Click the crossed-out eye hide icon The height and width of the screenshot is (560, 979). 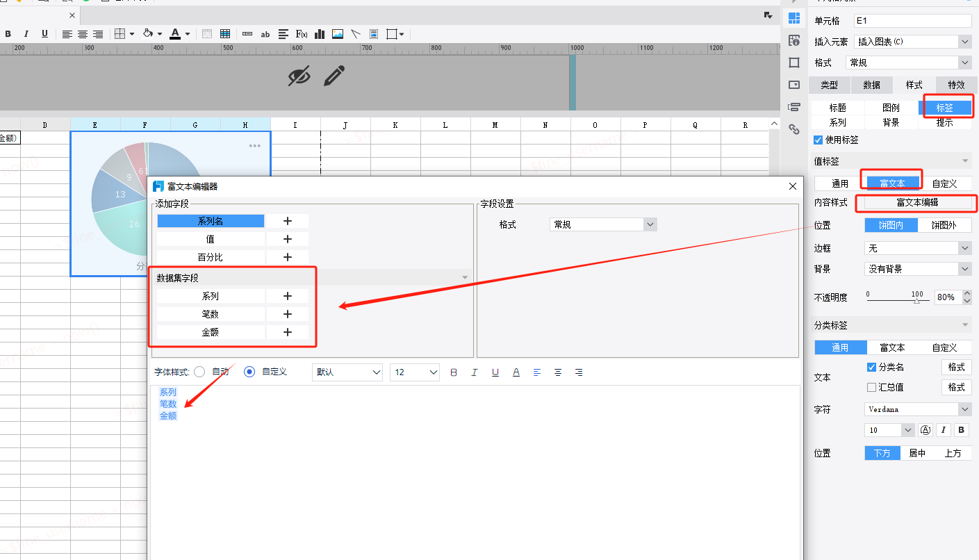(299, 76)
